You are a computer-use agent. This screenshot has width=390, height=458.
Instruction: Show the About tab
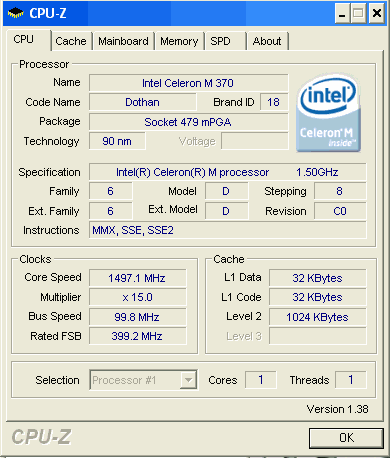267,41
